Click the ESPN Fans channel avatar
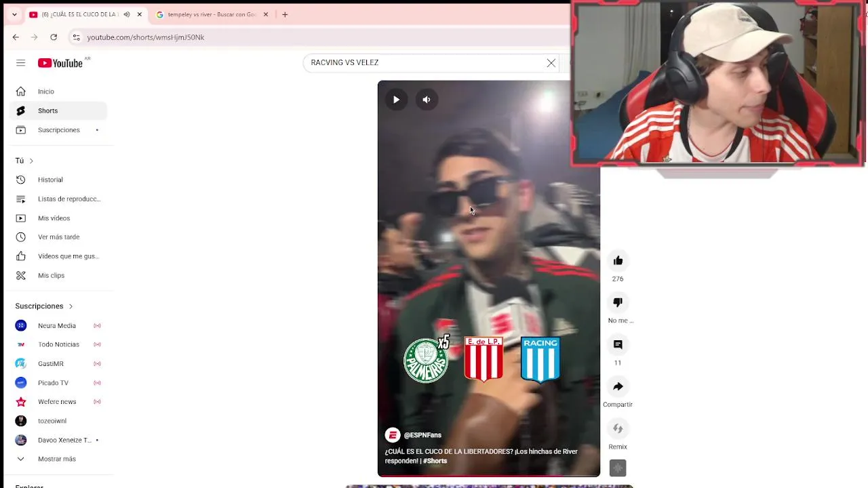The height and width of the screenshot is (488, 868). click(393, 435)
